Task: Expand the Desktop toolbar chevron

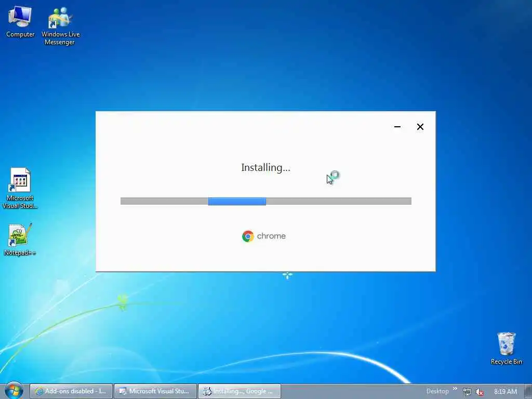Action: pos(455,389)
